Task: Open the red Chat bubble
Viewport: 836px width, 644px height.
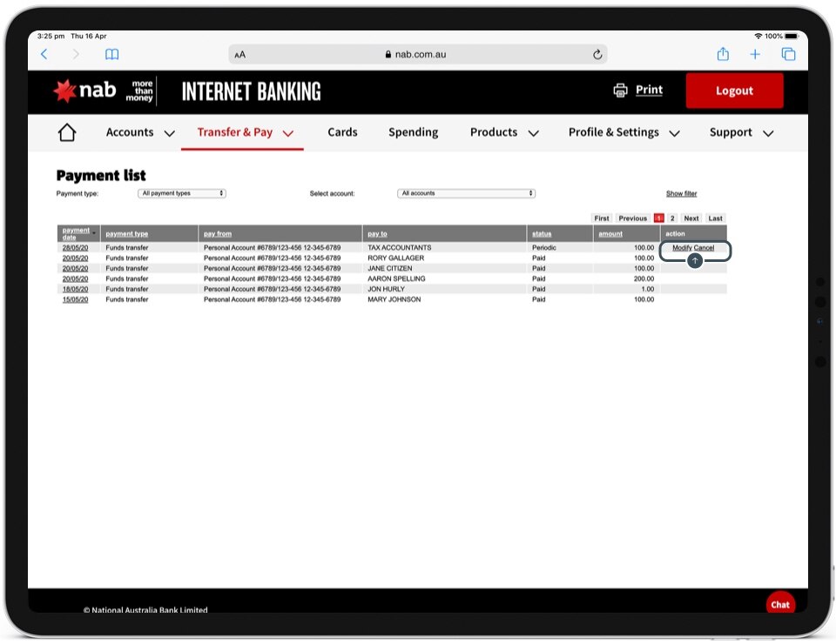Action: click(x=779, y=604)
